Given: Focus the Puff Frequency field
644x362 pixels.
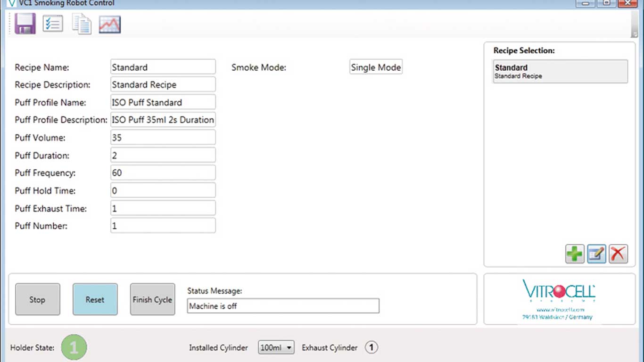Looking at the screenshot, I should [163, 173].
